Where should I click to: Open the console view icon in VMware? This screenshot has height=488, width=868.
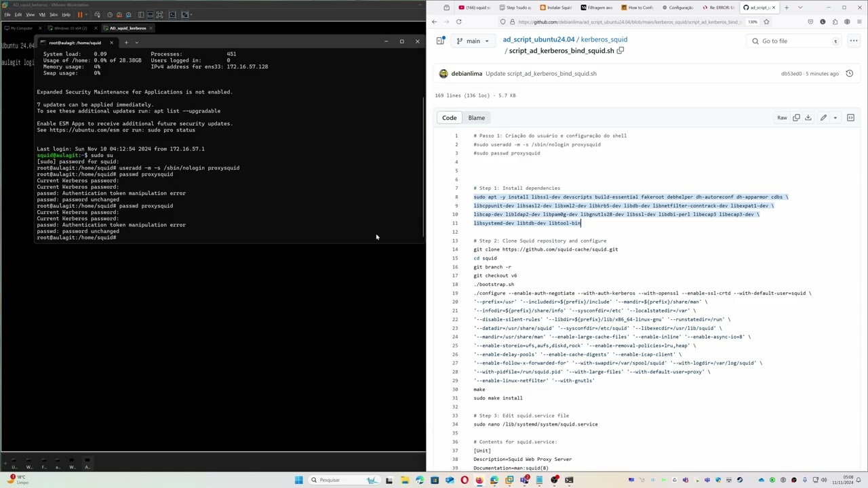[173, 14]
